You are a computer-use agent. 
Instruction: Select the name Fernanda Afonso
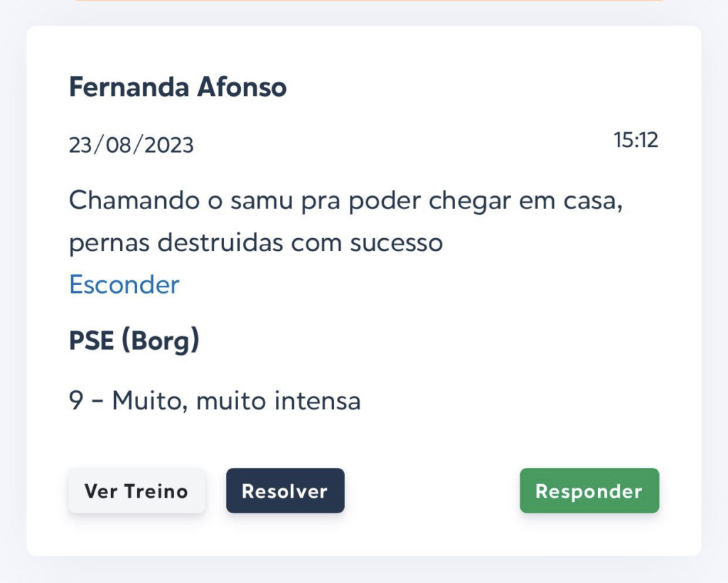tap(178, 87)
